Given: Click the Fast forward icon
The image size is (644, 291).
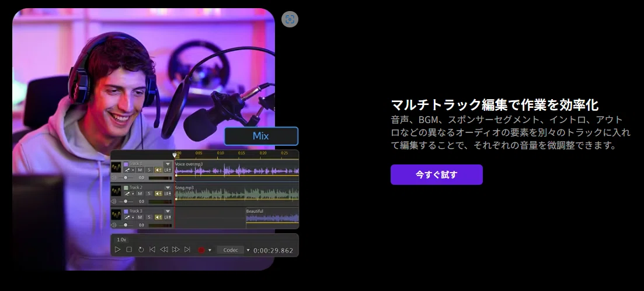Looking at the screenshot, I should pyautogui.click(x=176, y=250).
